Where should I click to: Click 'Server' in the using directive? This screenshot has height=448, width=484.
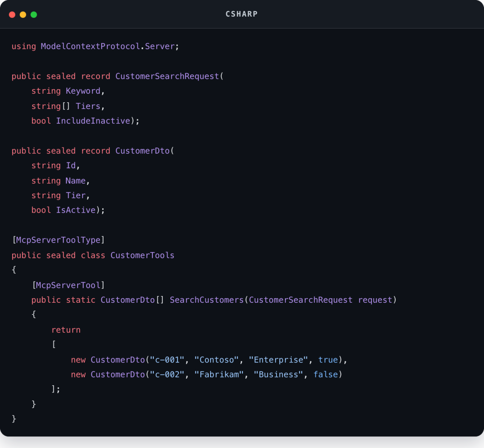(x=160, y=46)
